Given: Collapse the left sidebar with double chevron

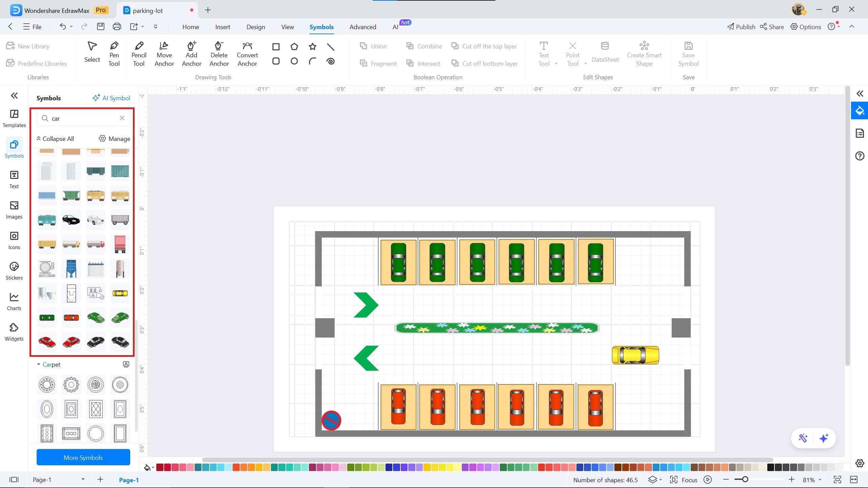Looking at the screenshot, I should coord(14,96).
